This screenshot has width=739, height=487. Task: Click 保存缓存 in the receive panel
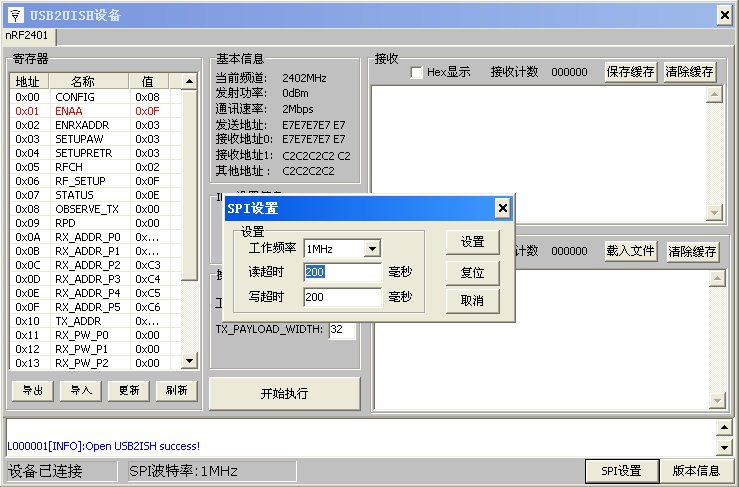point(631,72)
